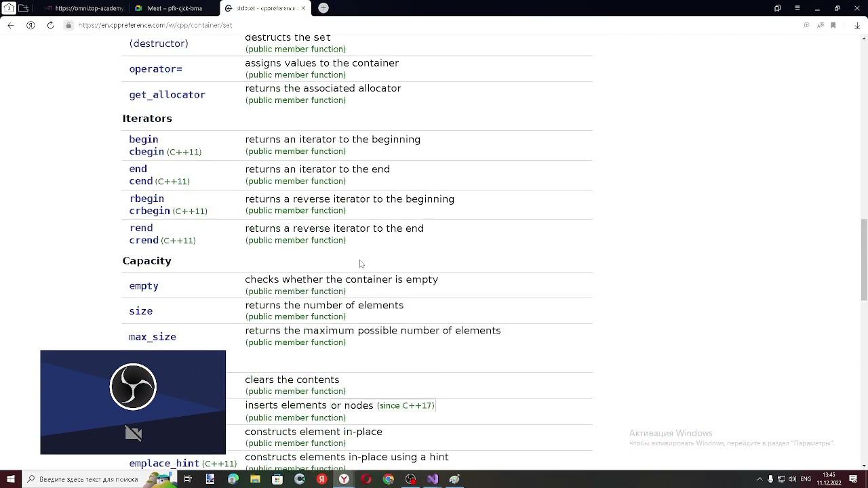Open the volume control in tray
Screen dimensions: 868x488
(792, 479)
